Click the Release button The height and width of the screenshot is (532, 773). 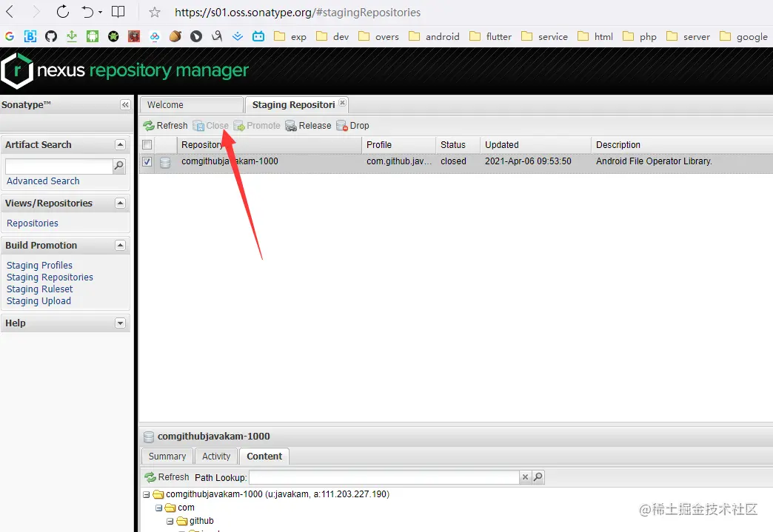point(308,126)
